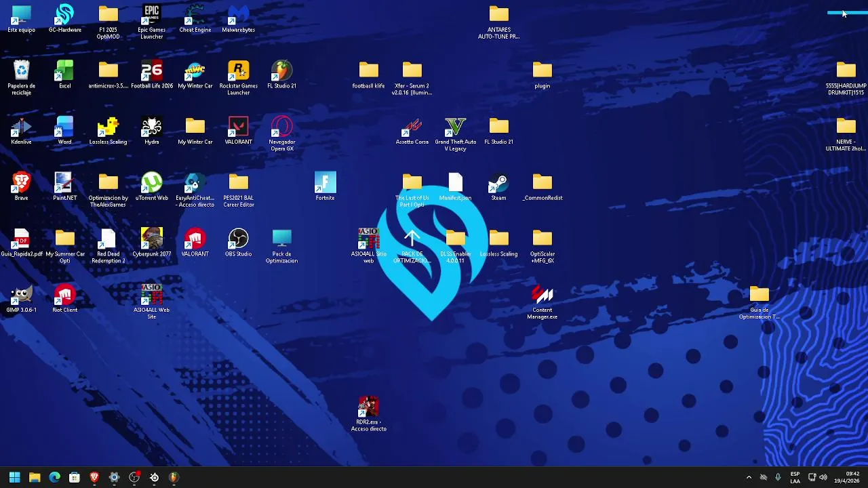Open the ASIO4ALL Sitio web shortcut
Viewport: 868px width, 488px height.
(x=368, y=246)
